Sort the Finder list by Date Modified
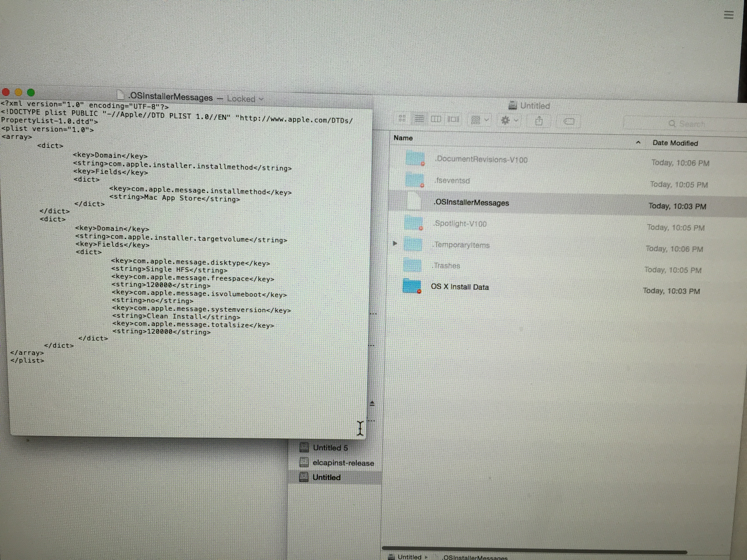Screen dimensions: 747x560 (675, 143)
